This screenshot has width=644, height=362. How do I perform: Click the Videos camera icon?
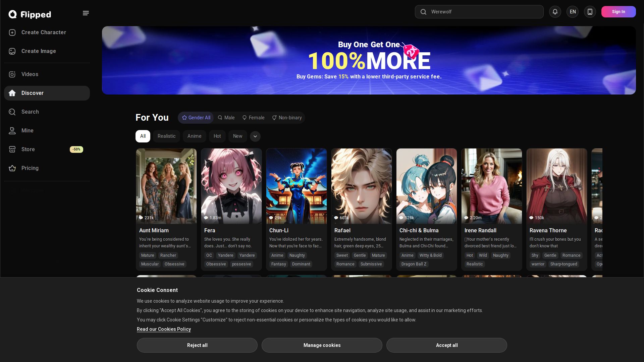click(x=12, y=74)
